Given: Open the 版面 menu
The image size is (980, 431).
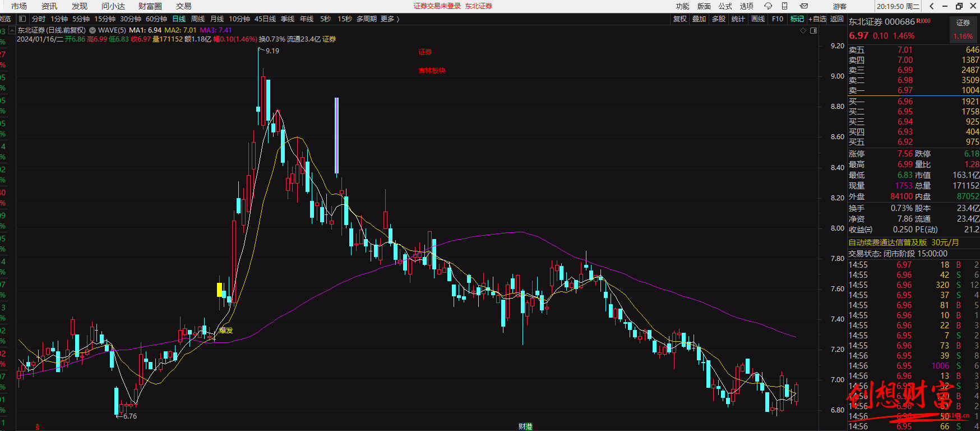Looking at the screenshot, I should (704, 6).
